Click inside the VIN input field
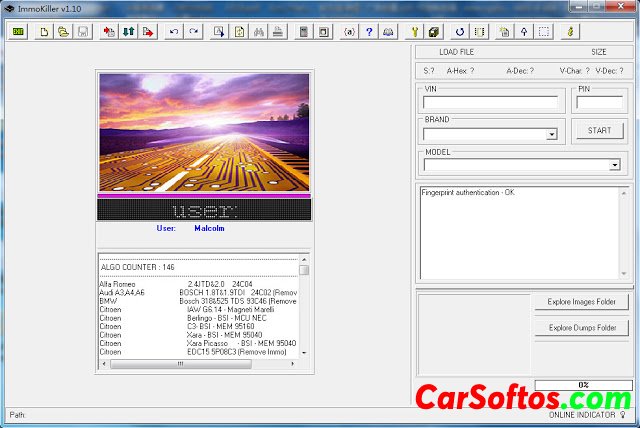Screen dimensions: 640x428 490,102
